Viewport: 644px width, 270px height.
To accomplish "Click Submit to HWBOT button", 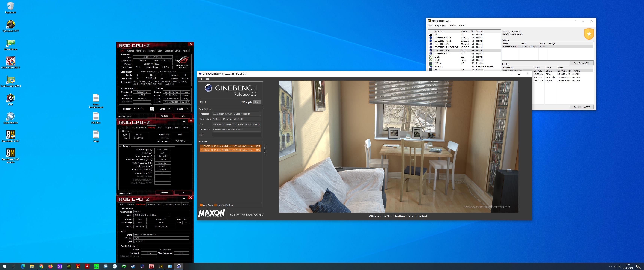I will [x=581, y=107].
